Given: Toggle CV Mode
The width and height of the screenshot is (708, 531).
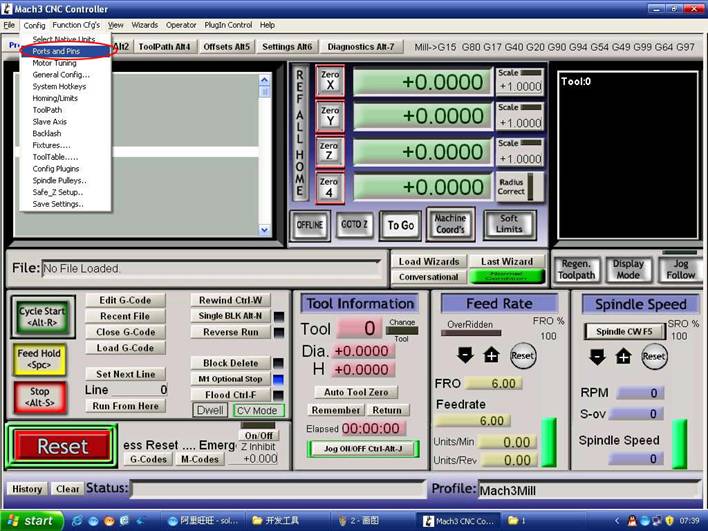Looking at the screenshot, I should tap(257, 410).
